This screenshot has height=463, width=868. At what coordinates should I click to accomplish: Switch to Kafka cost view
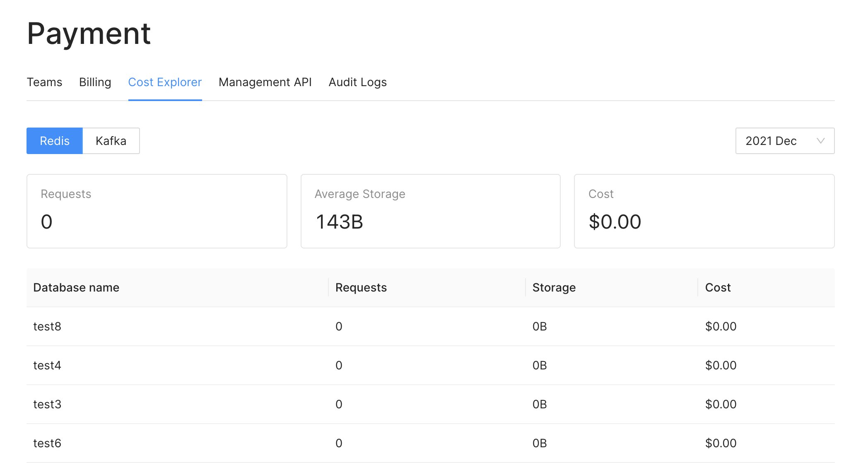[x=111, y=141]
